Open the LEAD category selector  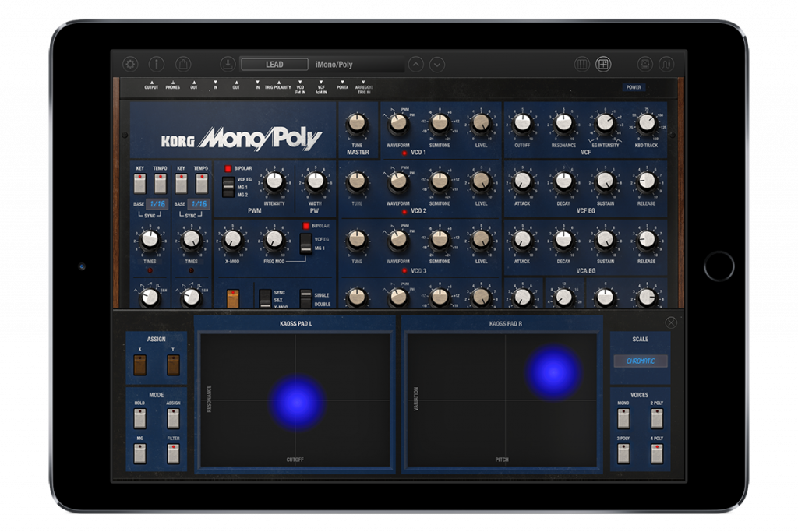[x=274, y=65]
